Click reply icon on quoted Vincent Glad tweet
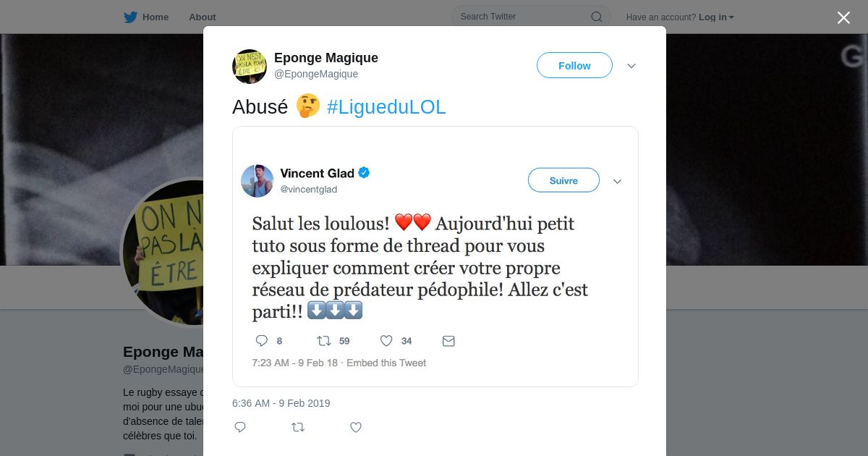The image size is (868, 456). point(262,340)
